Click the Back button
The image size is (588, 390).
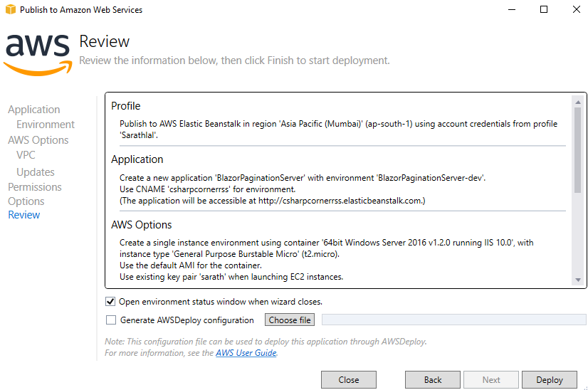pos(433,380)
